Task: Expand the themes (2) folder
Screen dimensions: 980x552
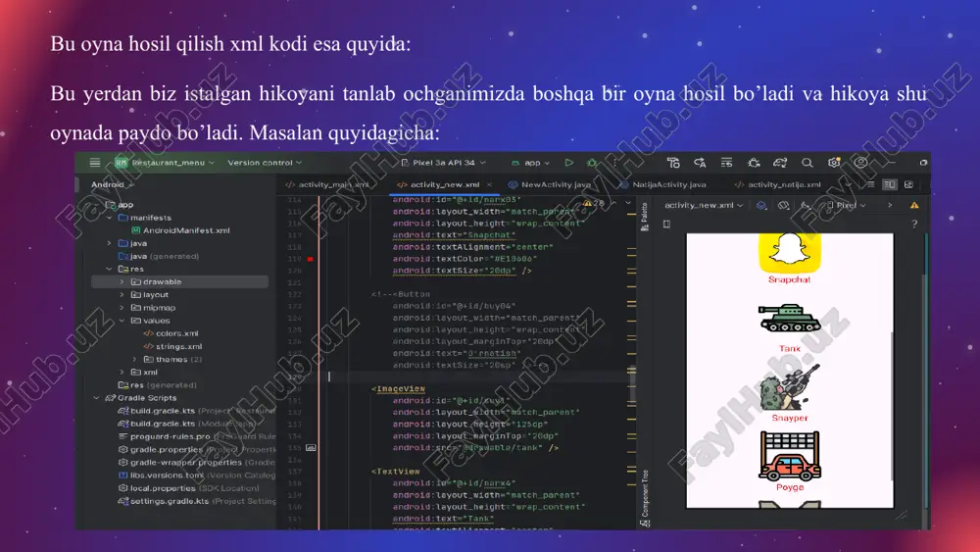Action: pyautogui.click(x=134, y=360)
